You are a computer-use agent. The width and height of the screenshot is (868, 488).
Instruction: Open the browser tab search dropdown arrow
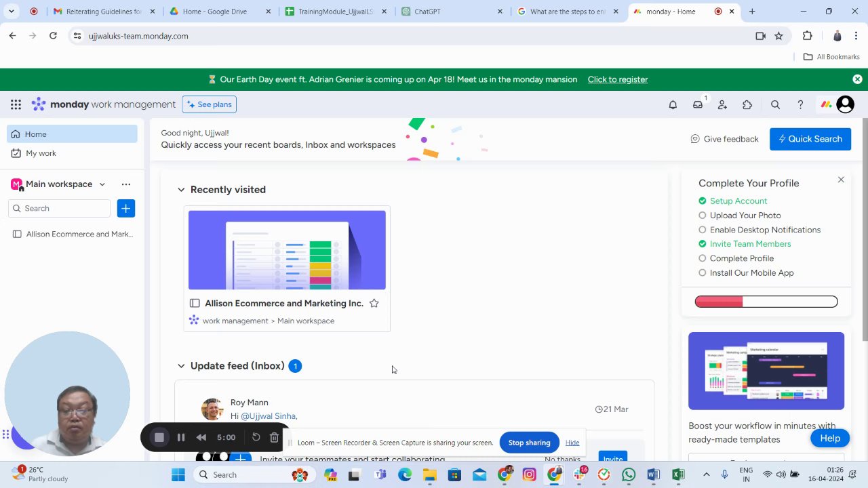coord(12,12)
